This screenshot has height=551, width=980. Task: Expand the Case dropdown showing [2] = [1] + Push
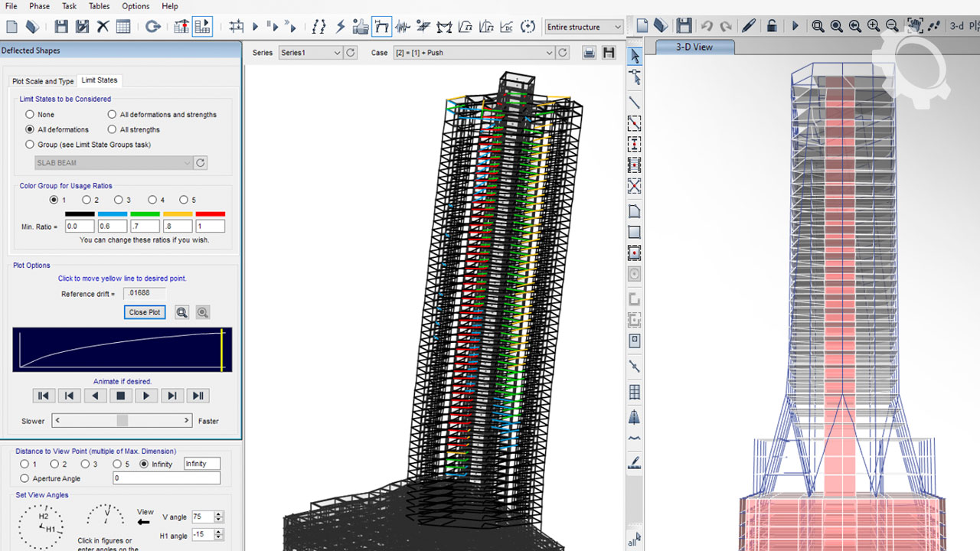[x=472, y=53]
